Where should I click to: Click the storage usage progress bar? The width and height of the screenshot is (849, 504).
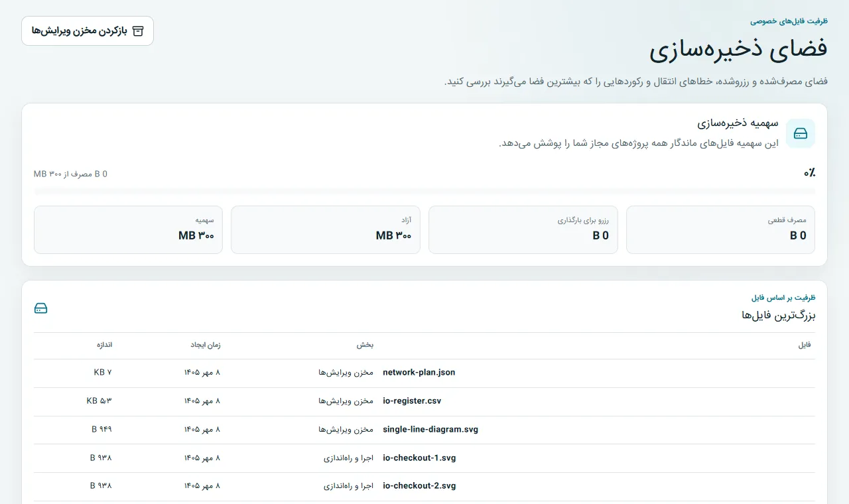point(424,192)
